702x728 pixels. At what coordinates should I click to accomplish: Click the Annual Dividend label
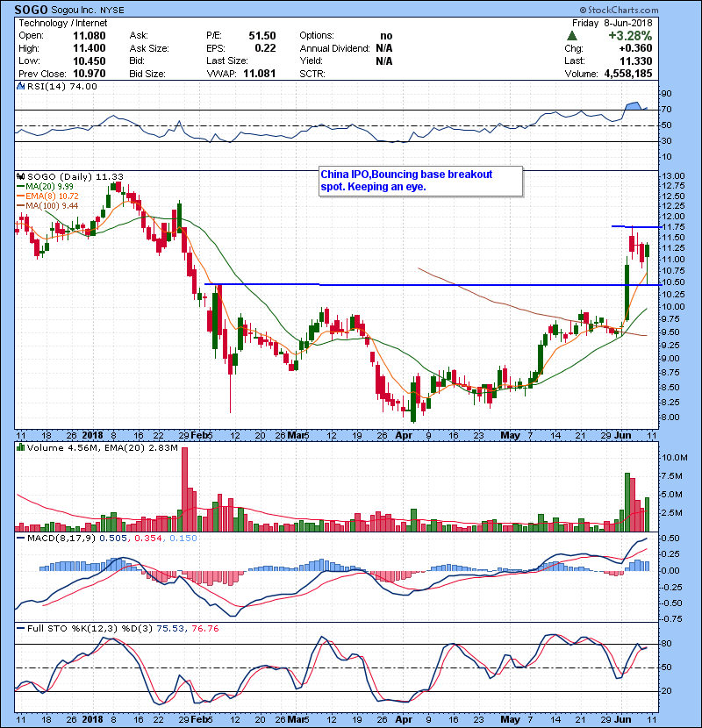pyautogui.click(x=334, y=48)
